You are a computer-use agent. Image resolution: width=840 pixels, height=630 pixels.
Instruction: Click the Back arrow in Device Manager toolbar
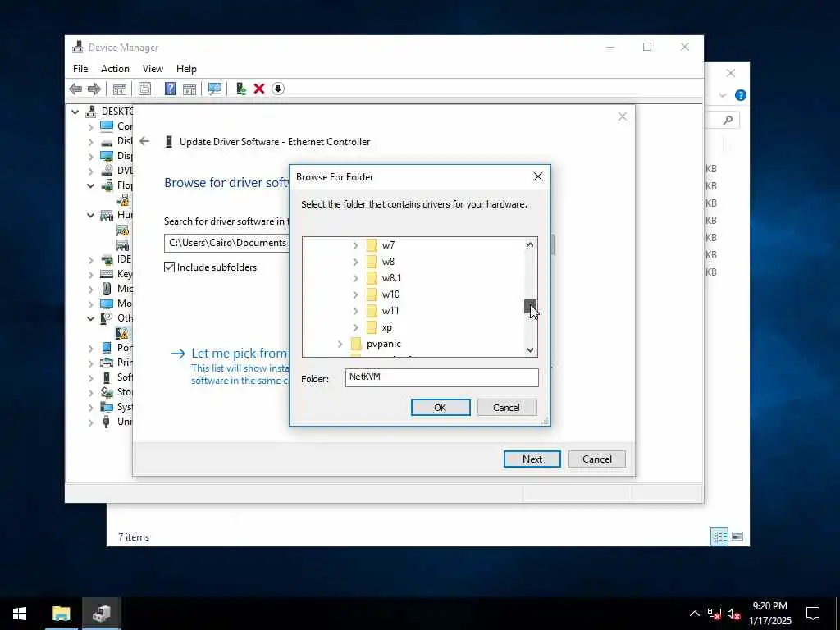click(75, 89)
